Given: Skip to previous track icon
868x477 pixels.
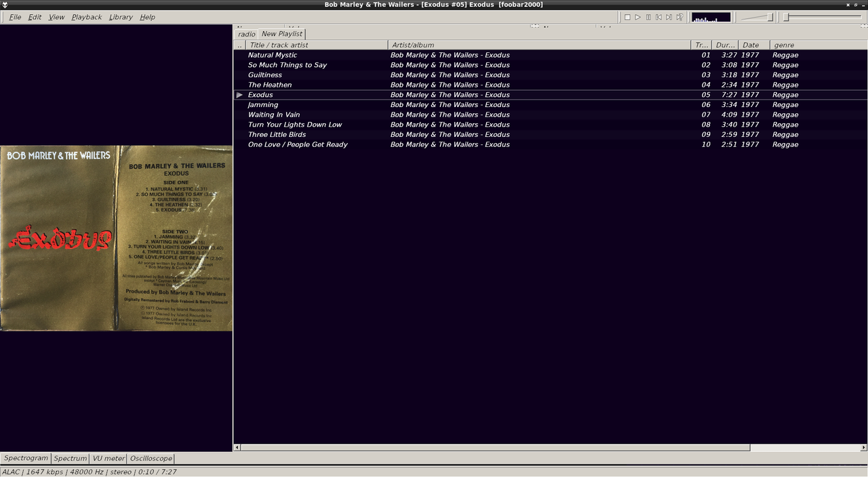Looking at the screenshot, I should point(658,17).
